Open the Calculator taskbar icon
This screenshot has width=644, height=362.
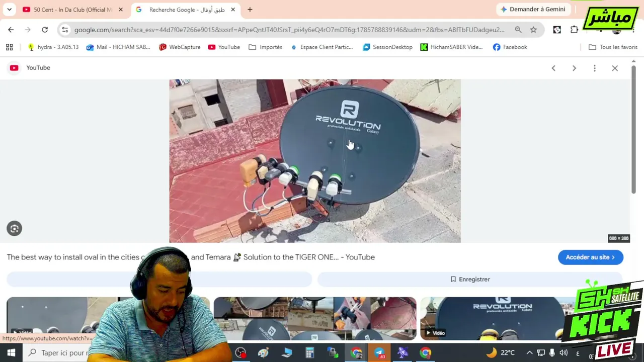coord(309,353)
